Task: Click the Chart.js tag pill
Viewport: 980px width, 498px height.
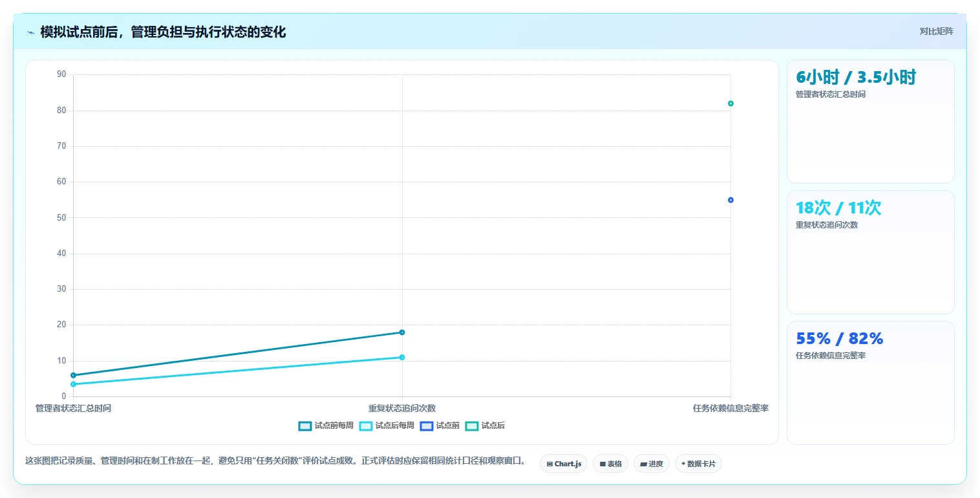Action: 564,464
